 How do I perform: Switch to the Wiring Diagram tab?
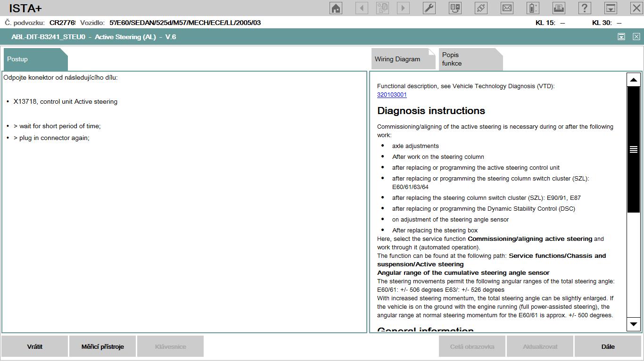(x=397, y=59)
